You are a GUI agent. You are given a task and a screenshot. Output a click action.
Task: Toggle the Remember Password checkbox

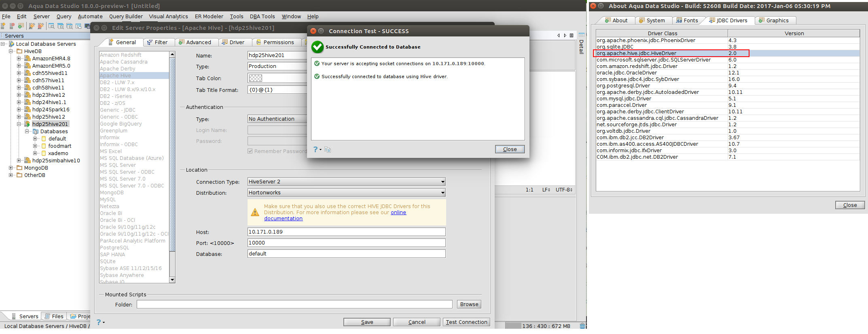[250, 151]
